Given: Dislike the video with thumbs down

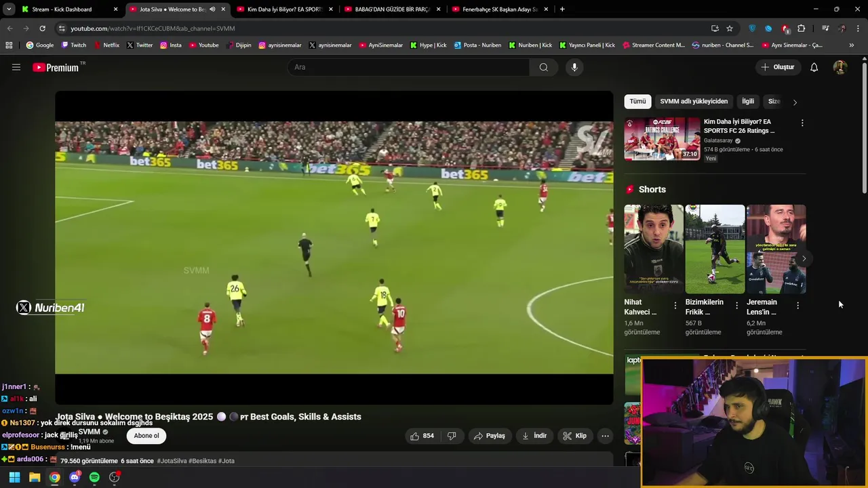Looking at the screenshot, I should (452, 436).
